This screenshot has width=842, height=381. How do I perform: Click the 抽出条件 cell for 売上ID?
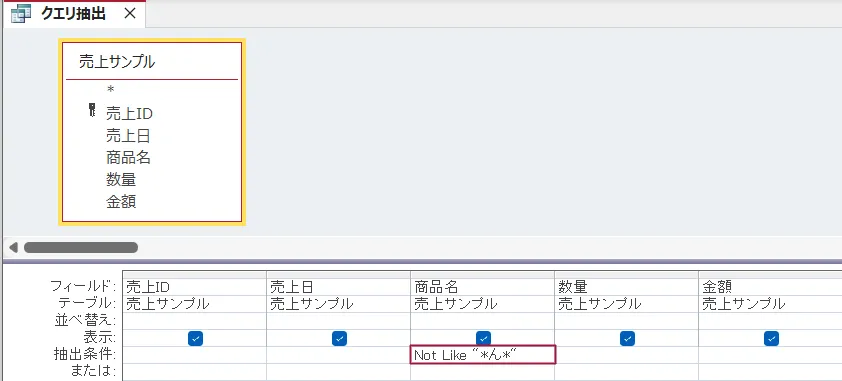(195, 355)
